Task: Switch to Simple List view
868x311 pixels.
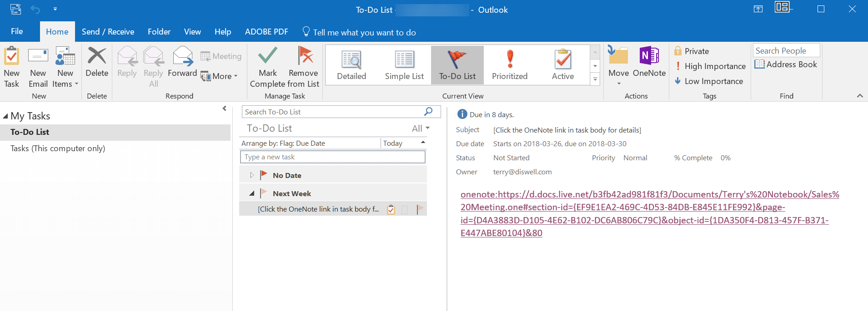Action: (404, 65)
